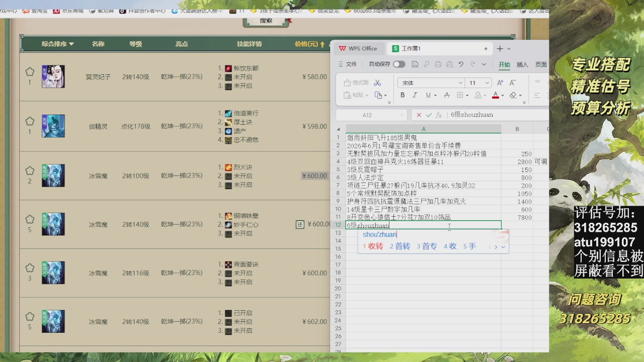The width and height of the screenshot is (644, 362).
Task: Click the Copy icon below scissors
Action: [379, 95]
